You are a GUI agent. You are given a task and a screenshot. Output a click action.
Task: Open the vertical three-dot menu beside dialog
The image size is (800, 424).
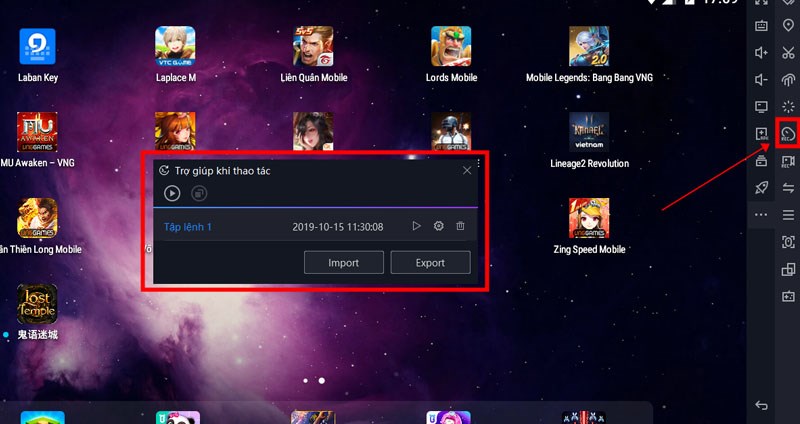pos(479,163)
